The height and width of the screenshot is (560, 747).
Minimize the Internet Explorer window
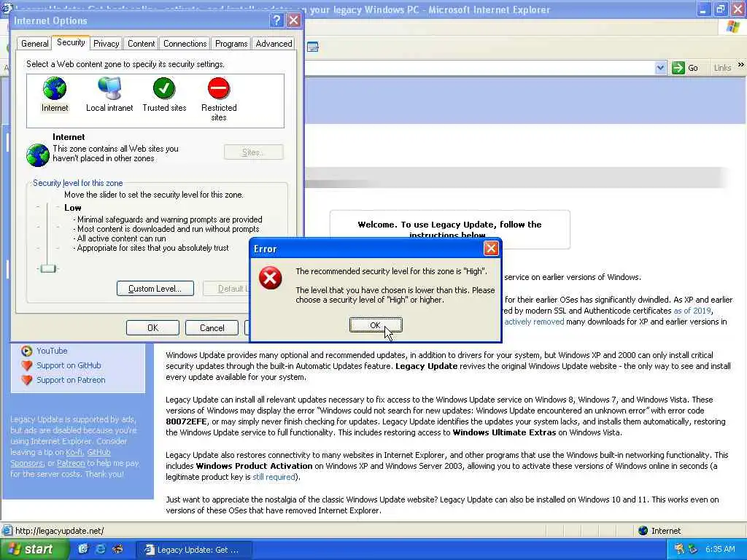click(x=703, y=9)
